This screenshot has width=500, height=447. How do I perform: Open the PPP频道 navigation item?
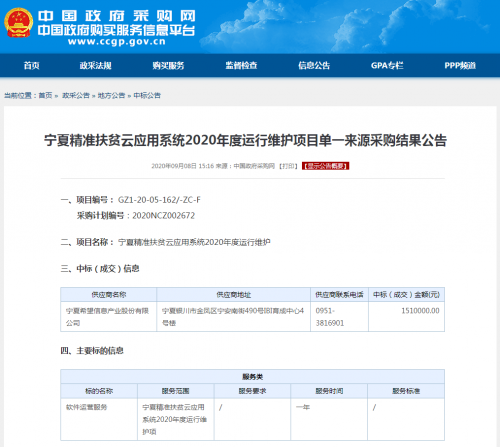click(460, 66)
